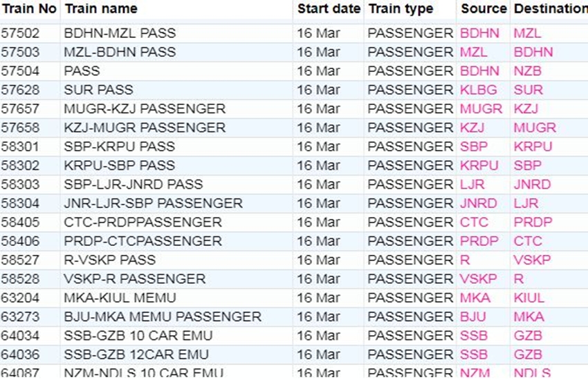Click the SSB-GZB 12CAR EMU train name
Screen dimensions: 588x380
[x=138, y=354]
